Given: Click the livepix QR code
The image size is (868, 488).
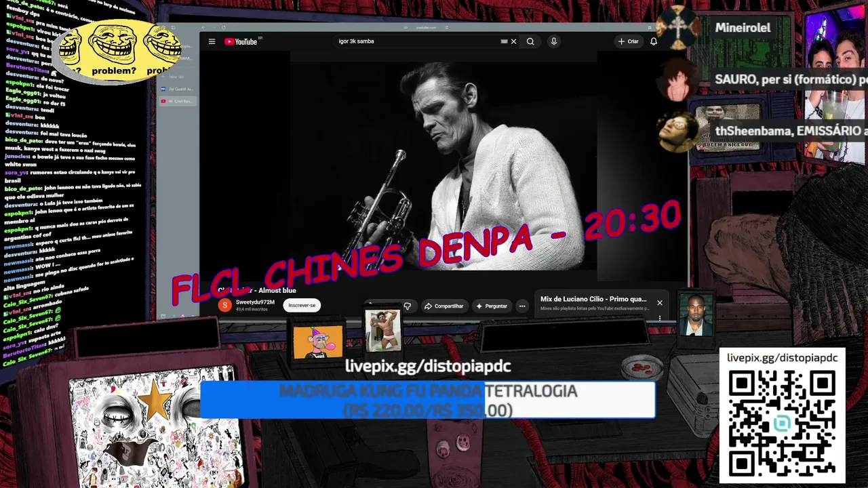Looking at the screenshot, I should [x=782, y=424].
